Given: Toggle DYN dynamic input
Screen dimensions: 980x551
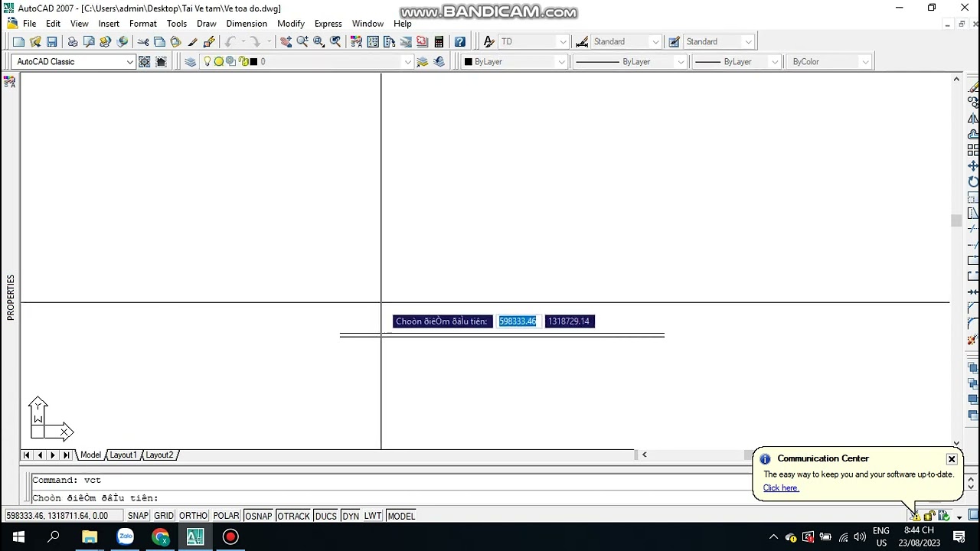Looking at the screenshot, I should [x=351, y=516].
